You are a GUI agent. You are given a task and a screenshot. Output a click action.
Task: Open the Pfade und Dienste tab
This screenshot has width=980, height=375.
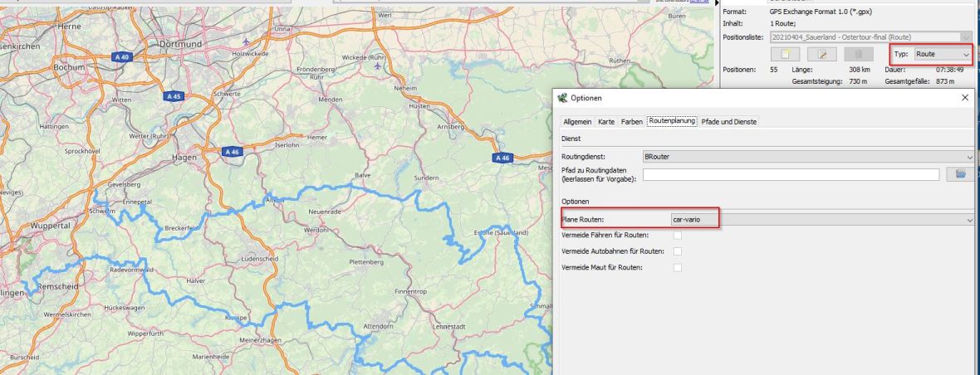tap(729, 122)
